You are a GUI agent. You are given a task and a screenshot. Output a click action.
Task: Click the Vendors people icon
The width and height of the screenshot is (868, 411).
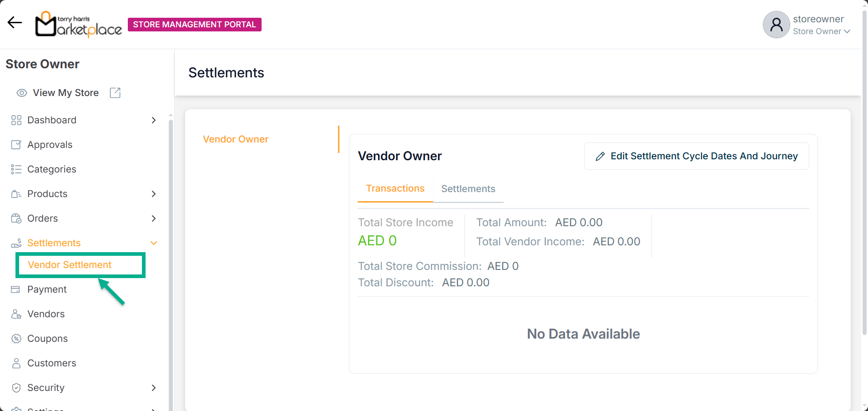click(x=16, y=314)
